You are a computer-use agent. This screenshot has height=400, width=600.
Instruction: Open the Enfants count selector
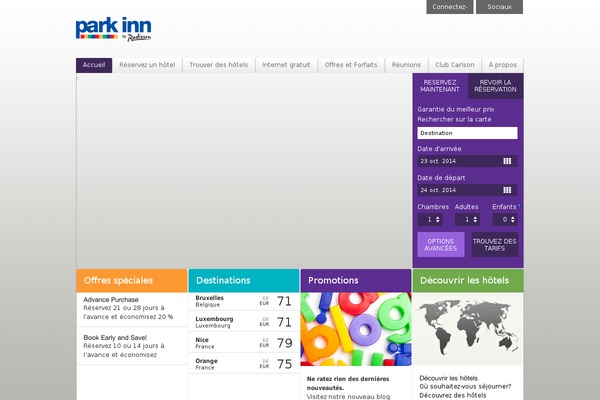[x=505, y=220]
